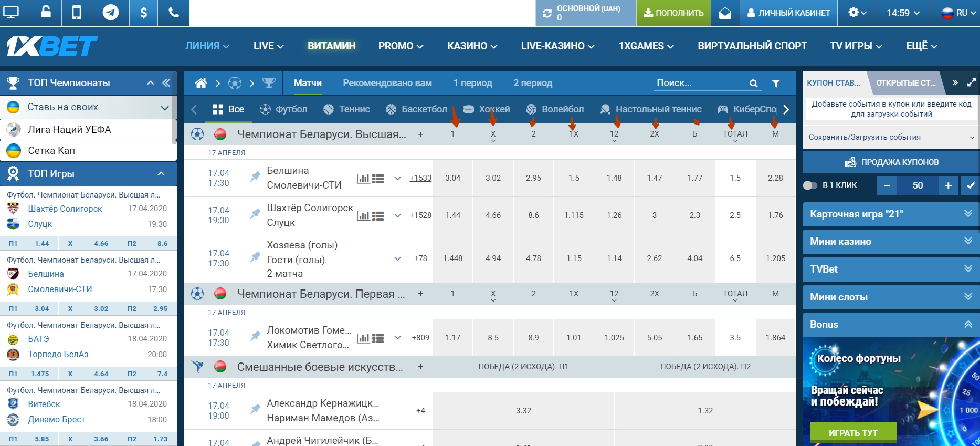This screenshot has width=980, height=446.
Task: Toggle the В 1 КЛИК switch
Action: point(810,185)
